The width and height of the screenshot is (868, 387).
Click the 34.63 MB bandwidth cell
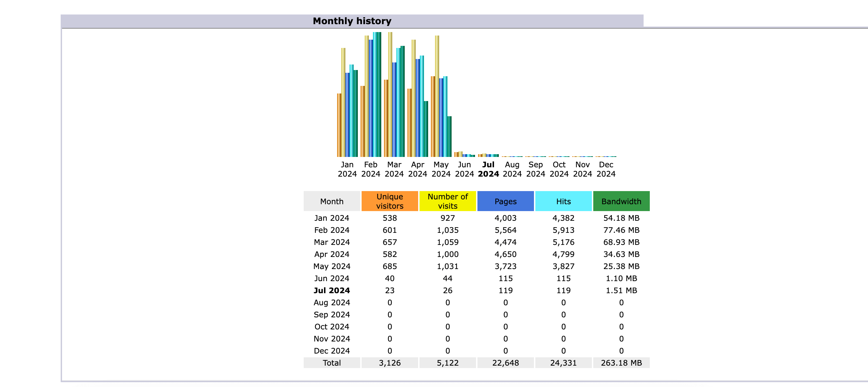622,254
